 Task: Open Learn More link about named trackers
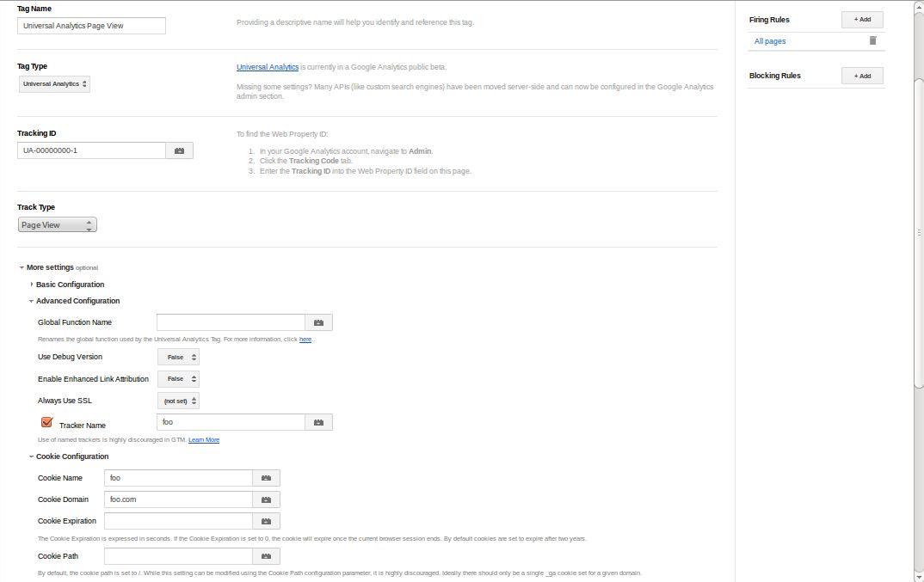204,440
